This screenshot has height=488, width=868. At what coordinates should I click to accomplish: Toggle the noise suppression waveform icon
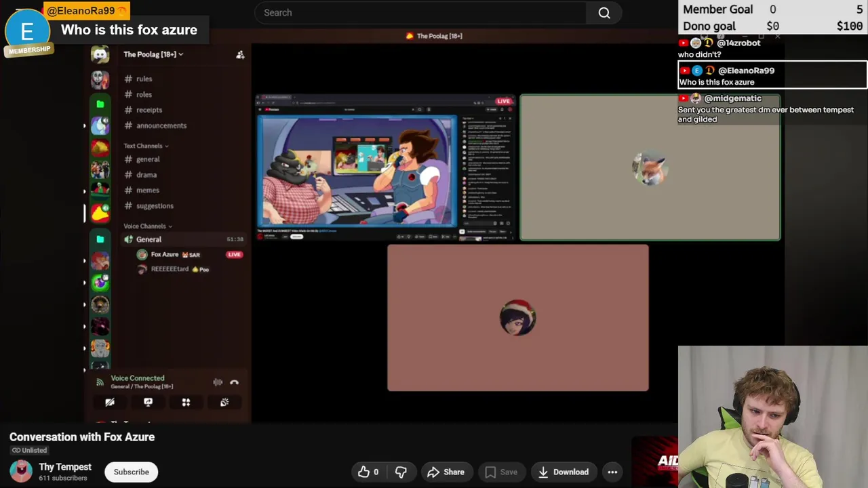tap(218, 382)
